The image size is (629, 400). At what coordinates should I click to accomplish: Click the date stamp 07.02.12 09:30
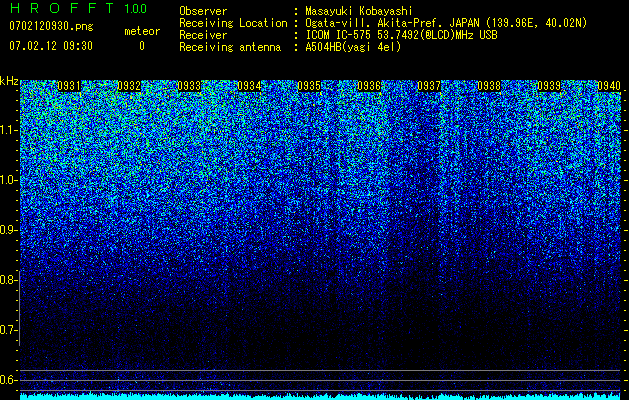click(51, 46)
